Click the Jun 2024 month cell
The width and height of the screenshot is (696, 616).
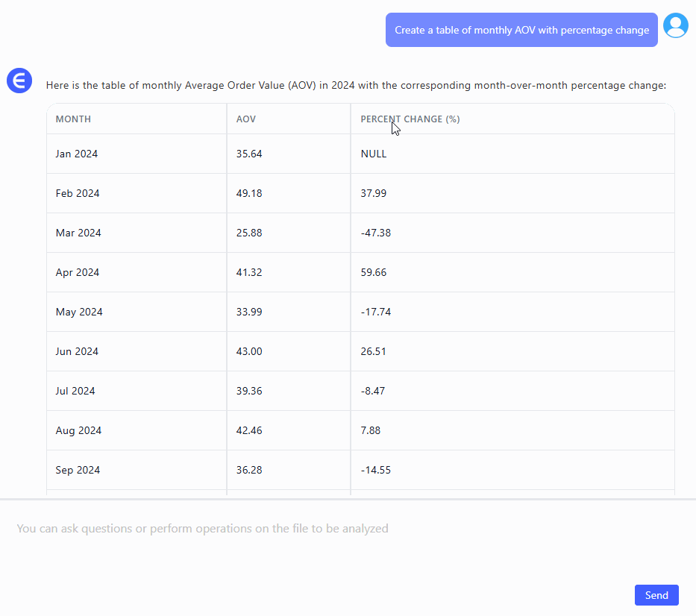[77, 352]
